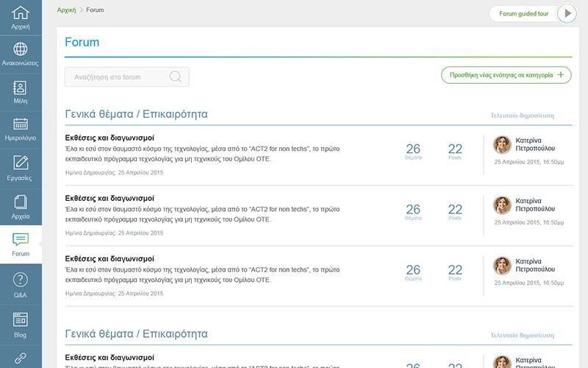Image resolution: width=588 pixels, height=368 pixels.
Task: Go to Ανακοινώσεις globe icon
Action: point(21,54)
